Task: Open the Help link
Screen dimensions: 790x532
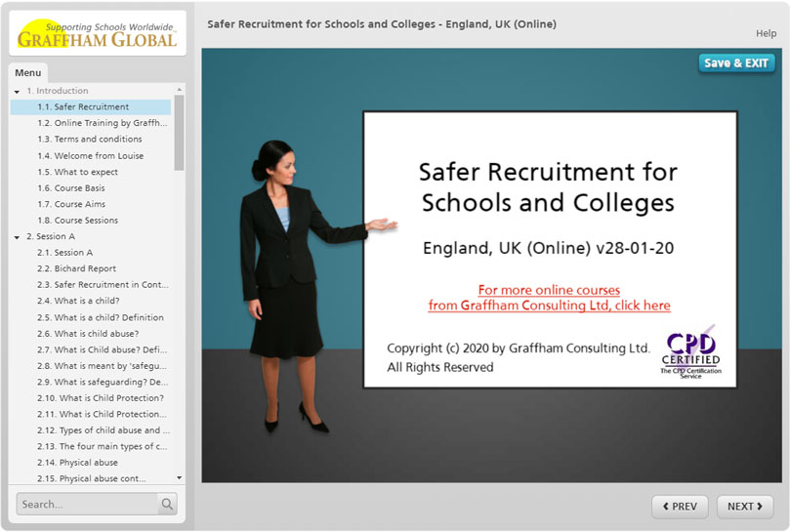Action: click(x=766, y=33)
